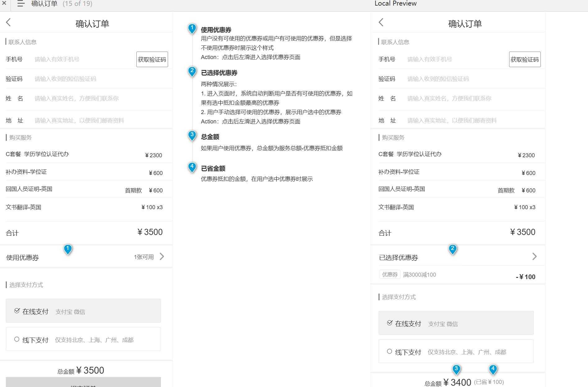This screenshot has height=387, width=588.
Task: Open the 已选择优惠券 chevron on the right
Action: coord(534,256)
